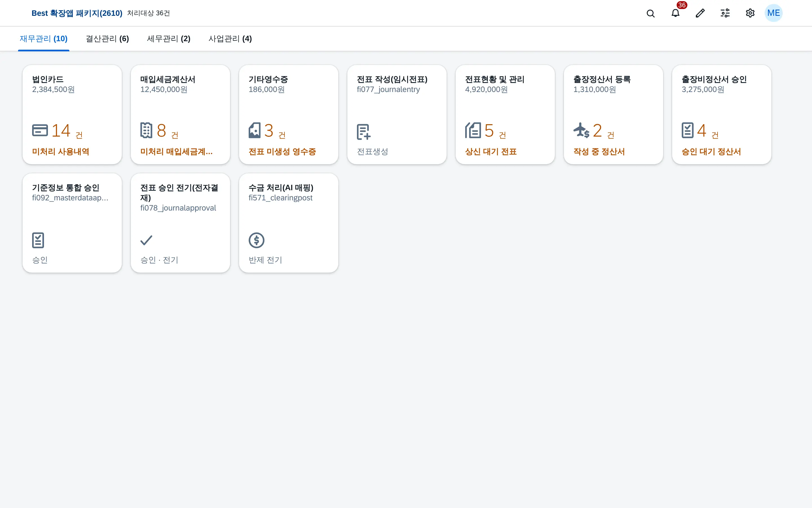
Task: Click 출장정산서 등록 tile title
Action: coord(602,79)
